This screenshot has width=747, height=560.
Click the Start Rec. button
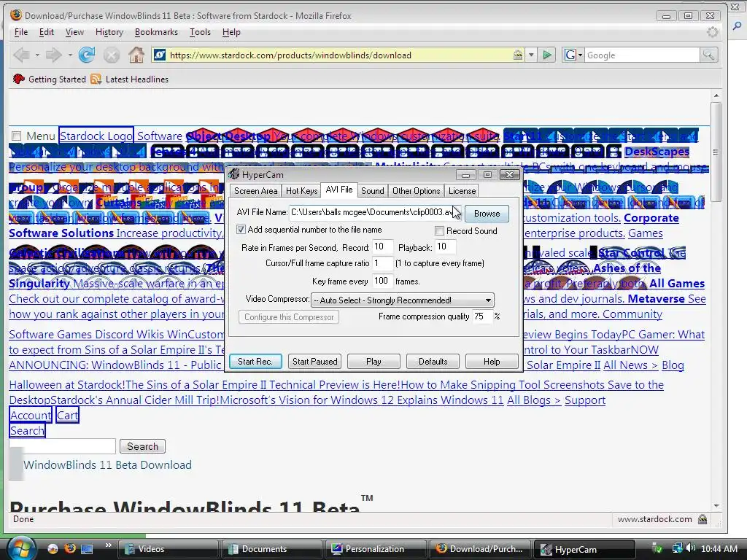point(255,362)
